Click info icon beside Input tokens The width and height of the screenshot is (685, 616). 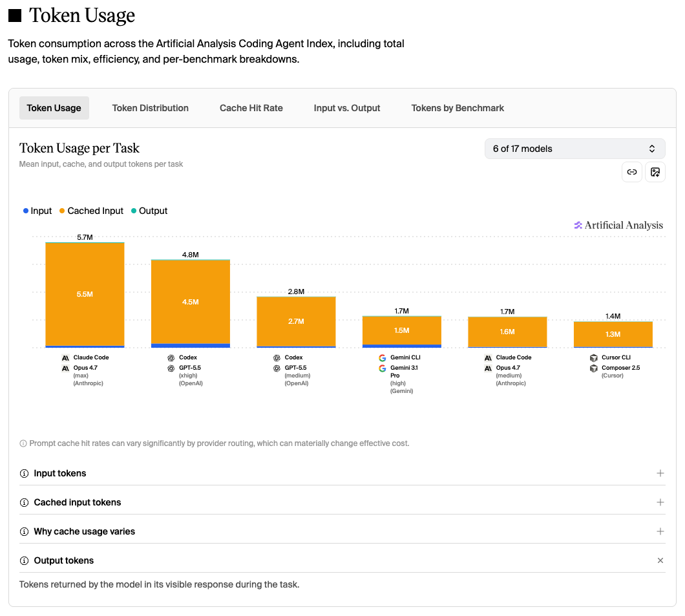(x=25, y=474)
